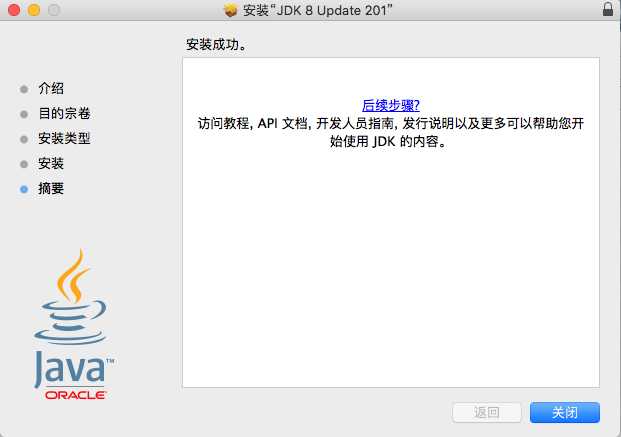Viewport: 621px width, 437px height.
Task: Click the 访问教程 description paragraph
Action: pyautogui.click(x=391, y=132)
